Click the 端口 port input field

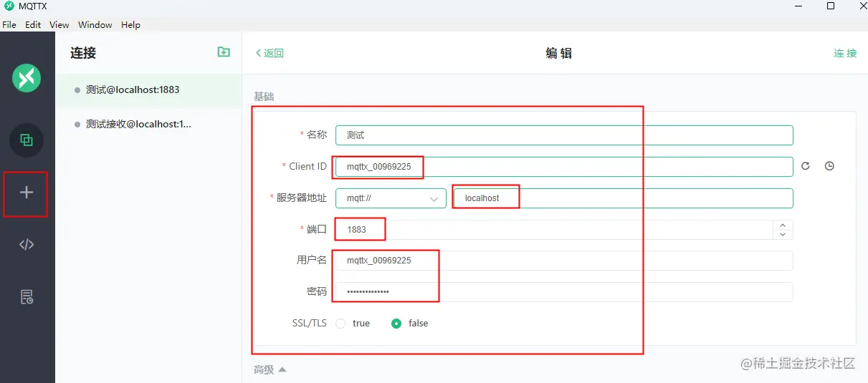pyautogui.click(x=554, y=230)
